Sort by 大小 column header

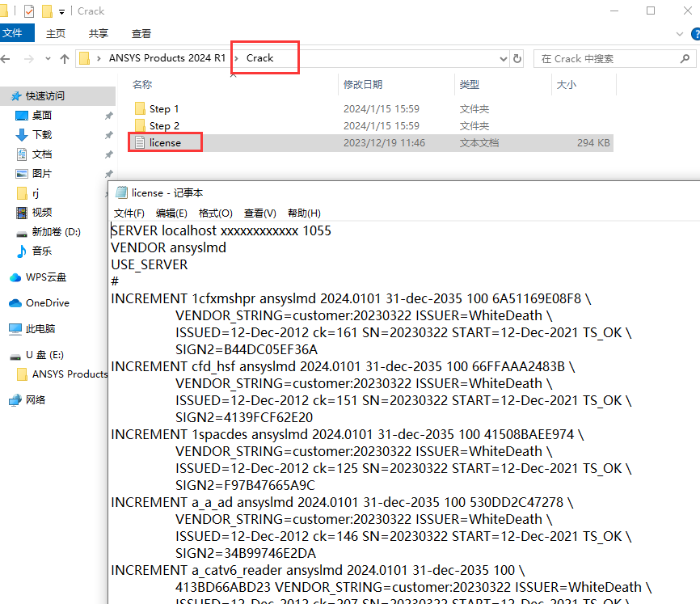(x=567, y=84)
